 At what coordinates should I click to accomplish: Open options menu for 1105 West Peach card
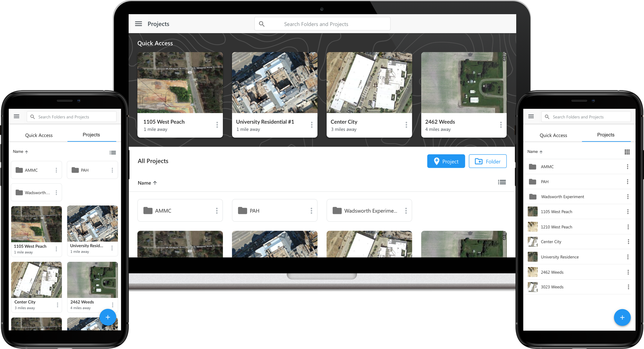point(217,125)
